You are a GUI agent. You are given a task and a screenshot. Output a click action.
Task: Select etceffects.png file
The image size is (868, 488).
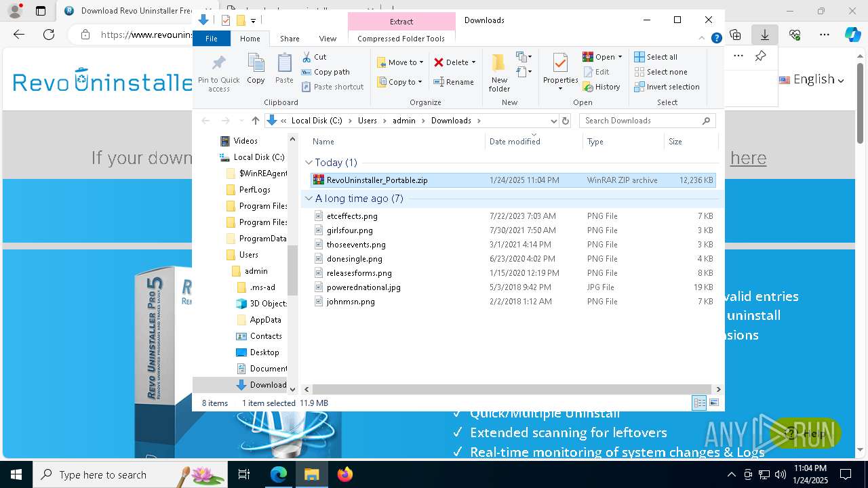pos(512,216)
